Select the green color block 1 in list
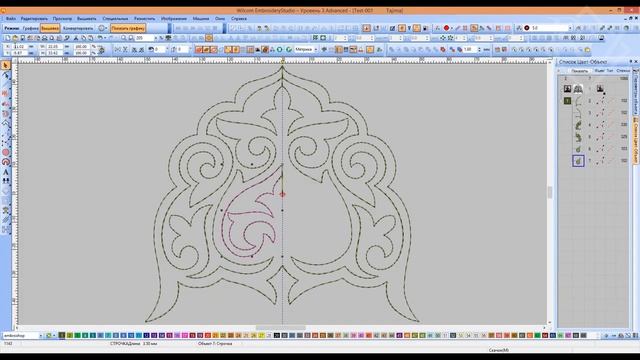The height and width of the screenshot is (360, 640). point(567,101)
